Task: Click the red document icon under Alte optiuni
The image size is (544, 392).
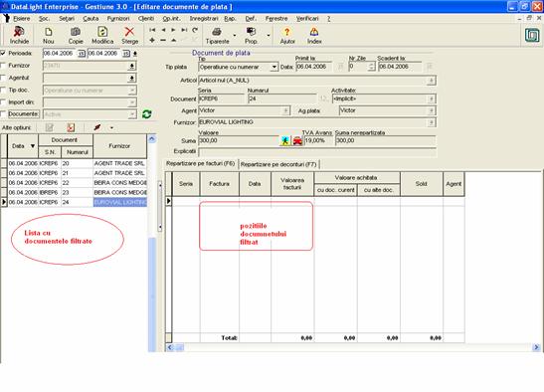Action: tap(71, 127)
